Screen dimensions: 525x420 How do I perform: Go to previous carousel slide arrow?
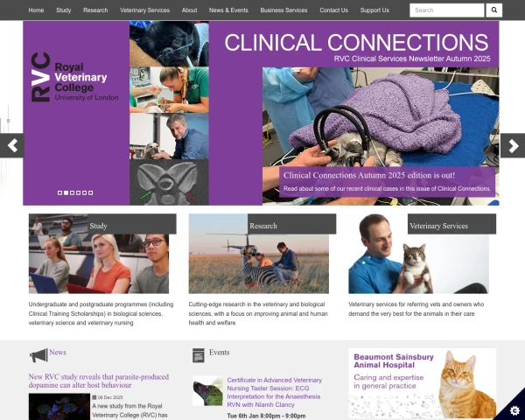[x=12, y=145]
